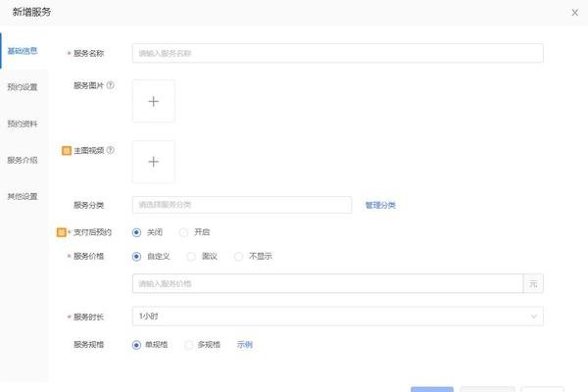Viewport: 588px width, 392px height.
Task: Click the orange badge beside 支付后预约
Action: [61, 232]
